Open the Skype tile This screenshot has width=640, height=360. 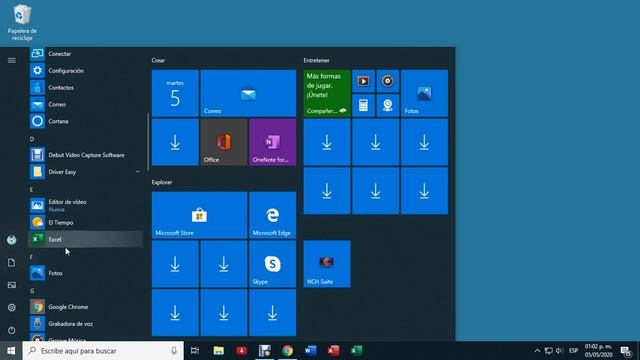[x=272, y=264]
